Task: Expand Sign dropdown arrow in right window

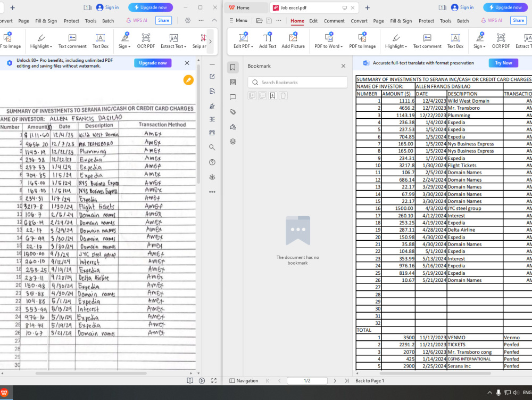Action: click(484, 46)
